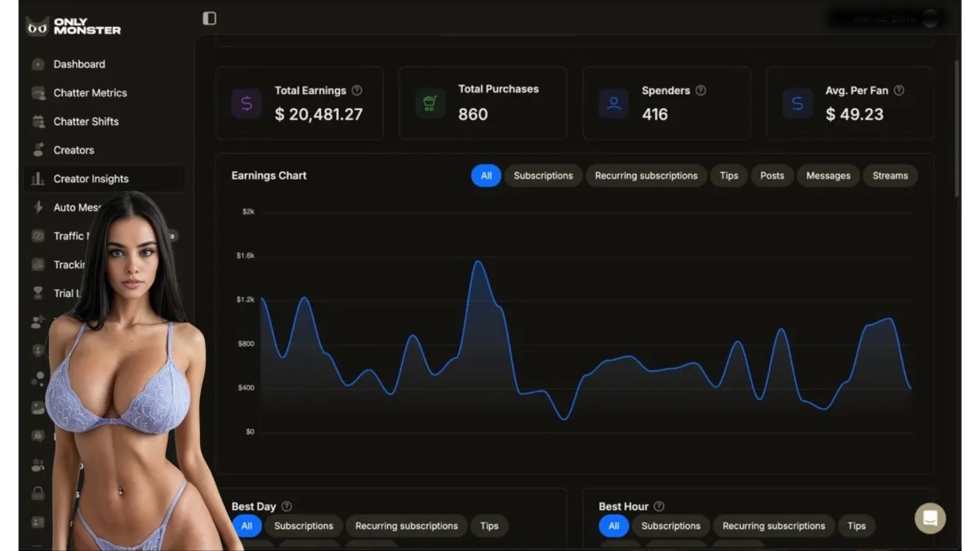Select the Chatter Shifts calendar icon
This screenshot has height=551, width=980.
click(x=38, y=122)
